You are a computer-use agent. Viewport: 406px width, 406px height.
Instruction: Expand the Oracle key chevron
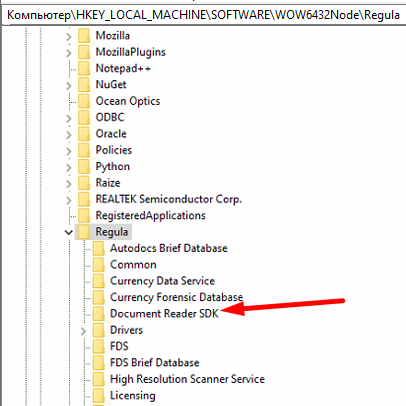pos(69,134)
